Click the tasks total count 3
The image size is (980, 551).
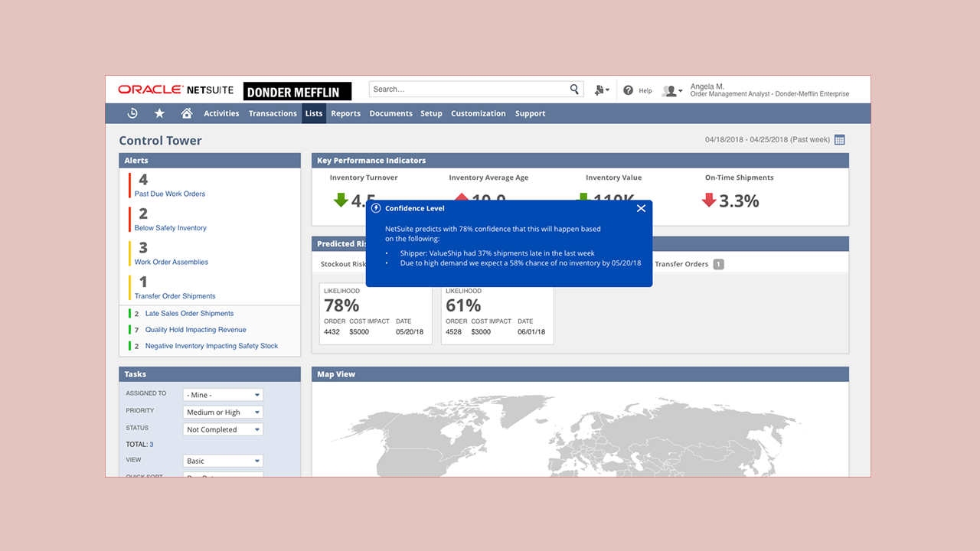[152, 445]
